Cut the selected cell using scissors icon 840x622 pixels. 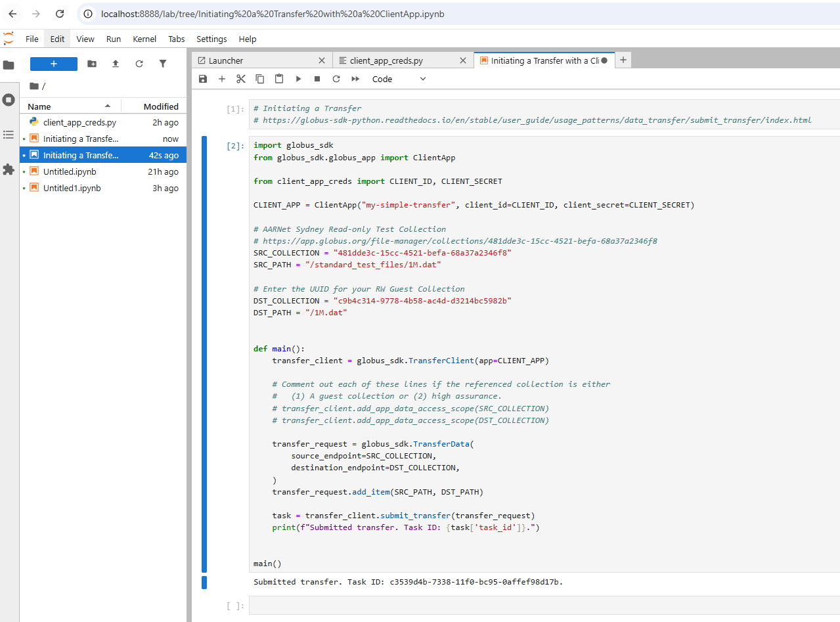pyautogui.click(x=240, y=79)
